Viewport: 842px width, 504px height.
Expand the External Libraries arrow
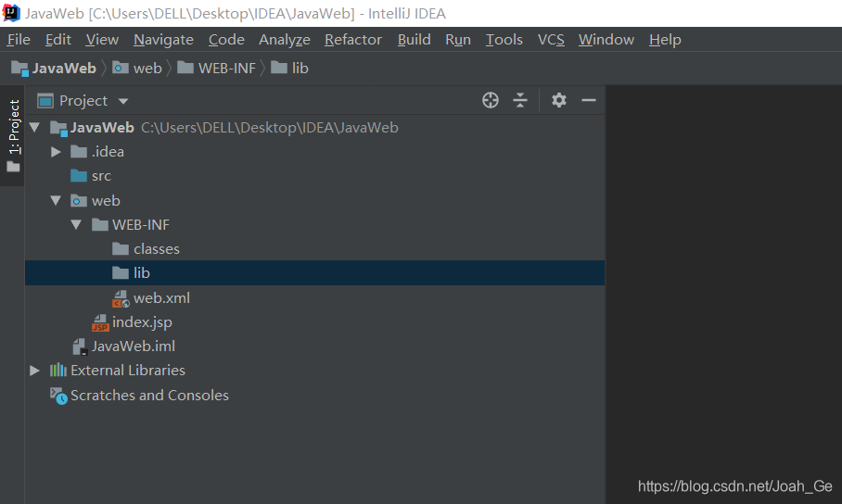point(35,371)
